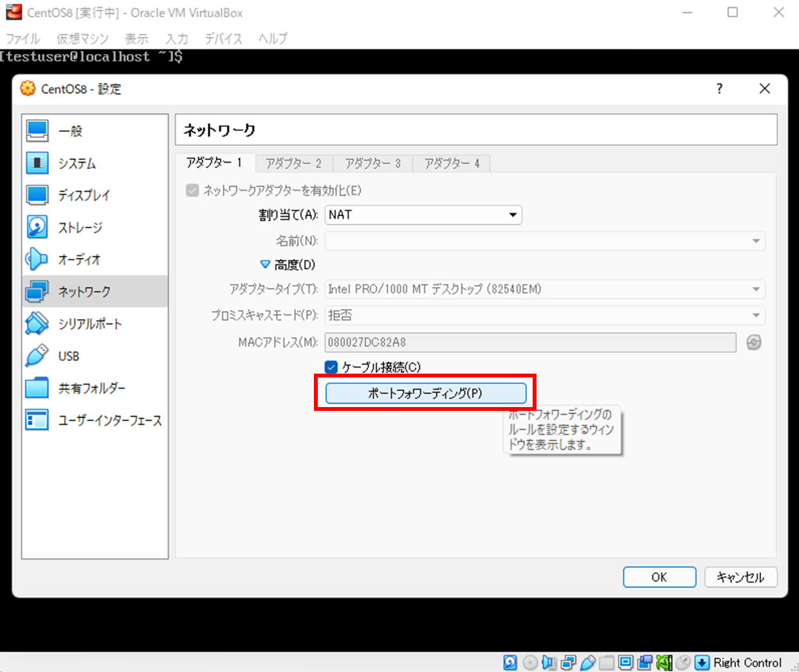Open the USB settings section
Image resolution: width=799 pixels, height=672 pixels.
pos(69,356)
